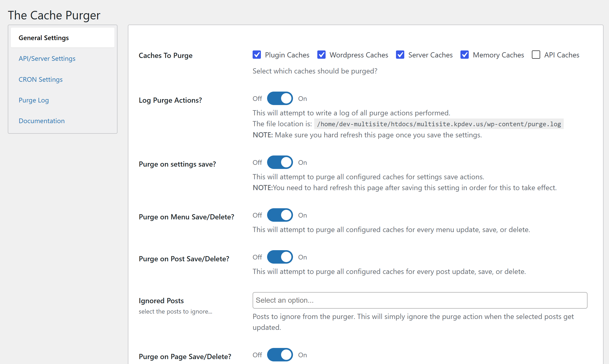Click the API Caches label text
Image resolution: width=609 pixels, height=364 pixels.
562,55
